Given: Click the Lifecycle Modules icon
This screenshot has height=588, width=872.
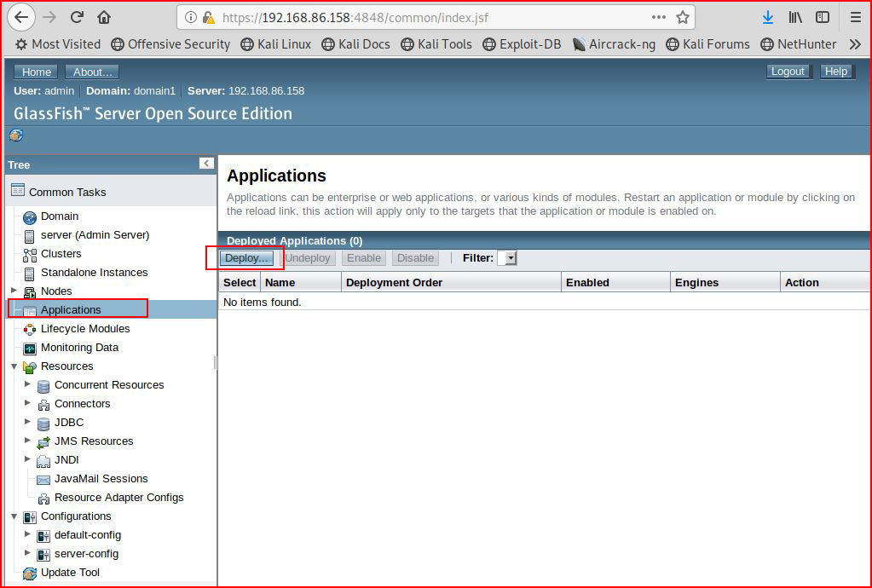Looking at the screenshot, I should coord(30,330).
